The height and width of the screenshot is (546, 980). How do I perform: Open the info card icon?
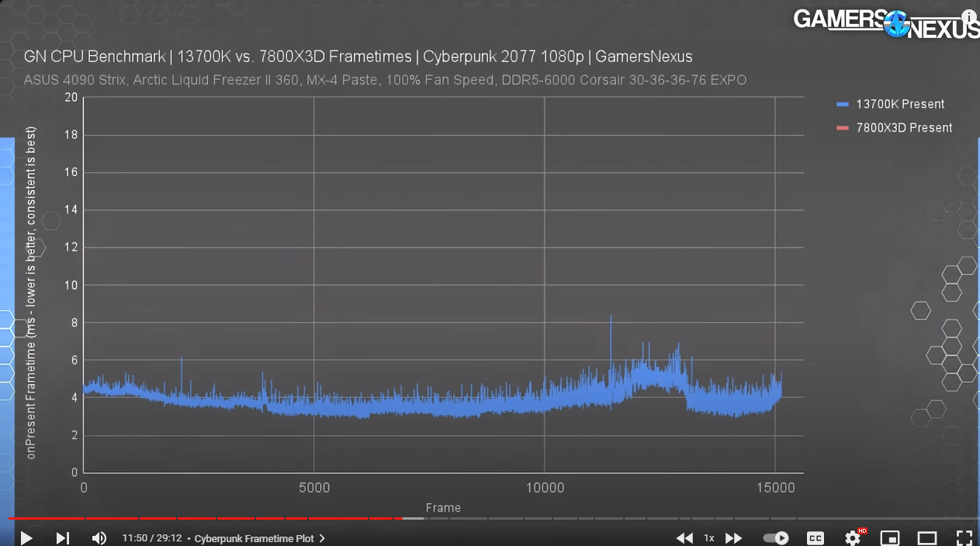point(969,16)
